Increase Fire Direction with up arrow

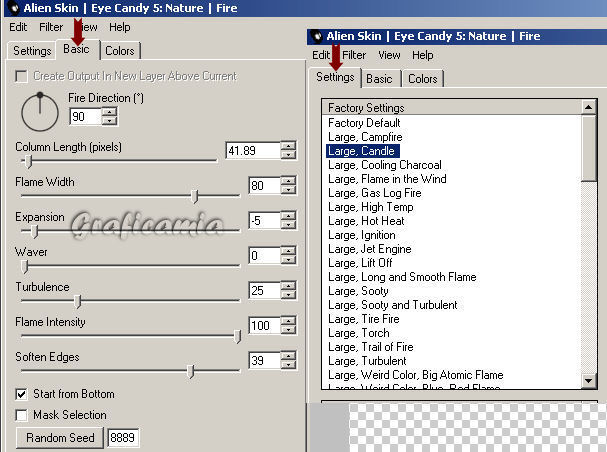[110, 112]
